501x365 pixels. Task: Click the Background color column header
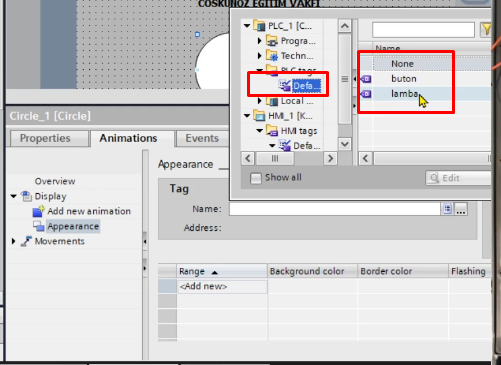pyautogui.click(x=313, y=271)
